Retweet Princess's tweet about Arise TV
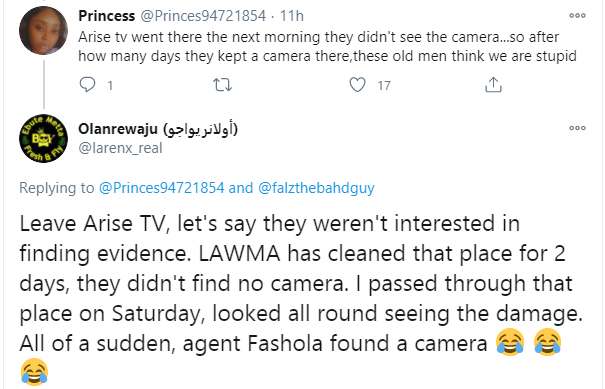 pos(223,85)
